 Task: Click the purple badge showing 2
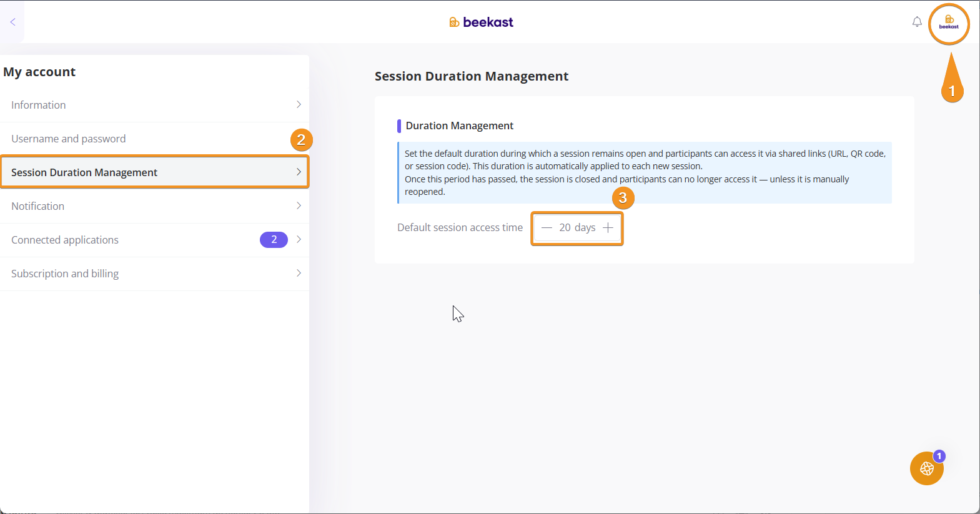pos(274,240)
